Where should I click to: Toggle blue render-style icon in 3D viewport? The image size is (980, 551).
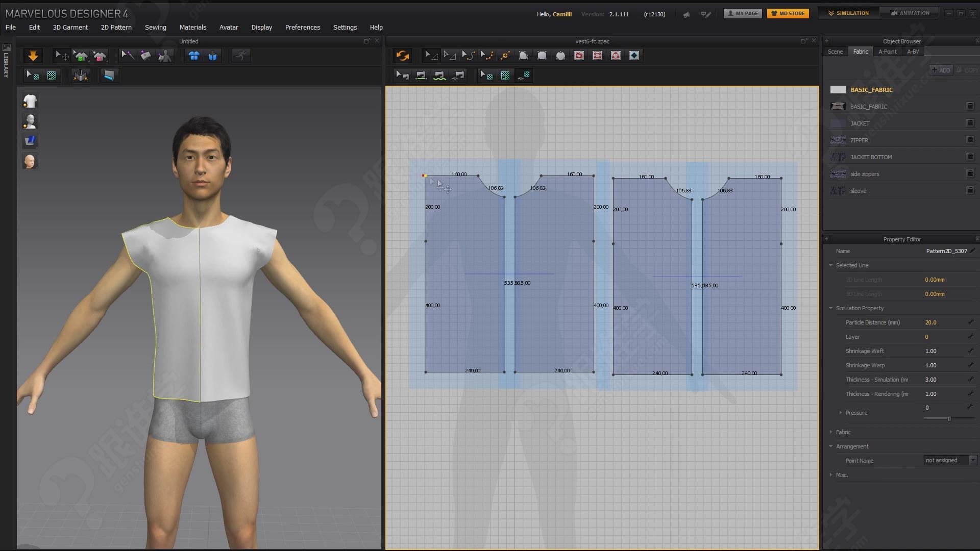click(x=30, y=141)
